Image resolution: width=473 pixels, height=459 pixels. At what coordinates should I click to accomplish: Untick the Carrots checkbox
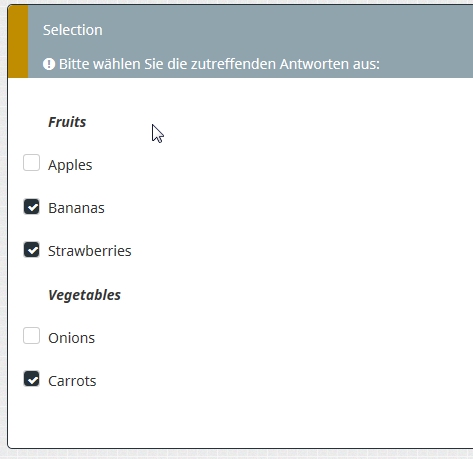click(32, 379)
